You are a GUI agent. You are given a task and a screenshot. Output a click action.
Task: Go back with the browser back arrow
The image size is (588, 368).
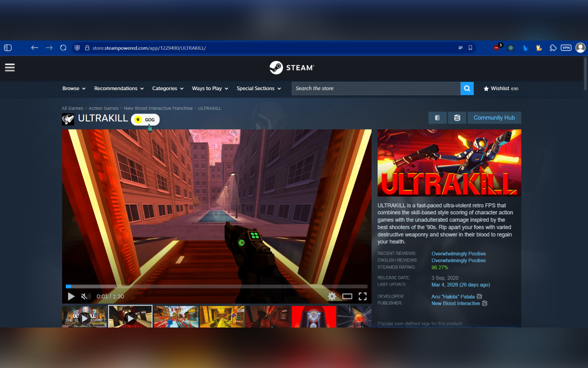[x=34, y=48]
